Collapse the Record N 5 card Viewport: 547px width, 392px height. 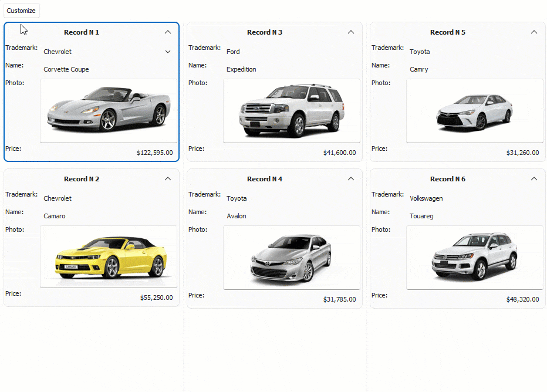(534, 32)
